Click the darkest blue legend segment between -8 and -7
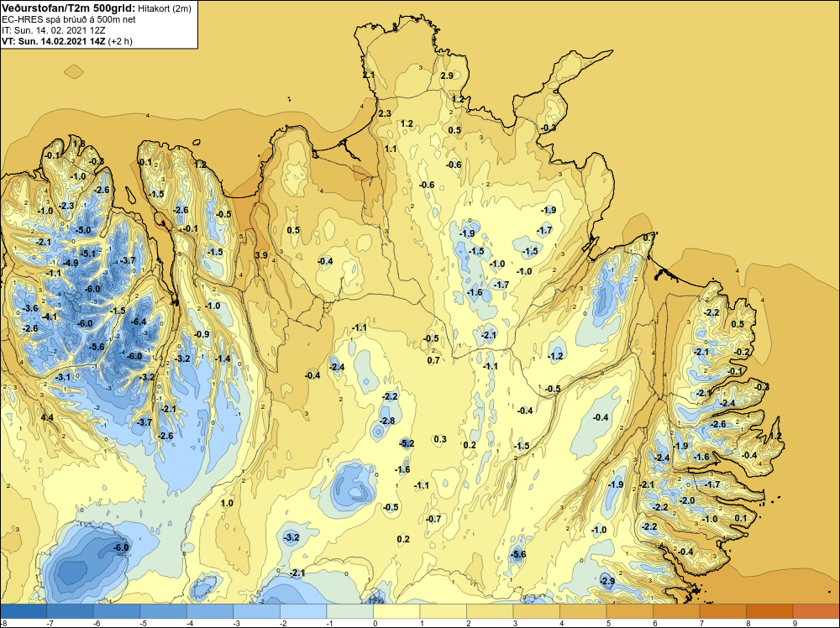840x628 pixels. (24, 611)
